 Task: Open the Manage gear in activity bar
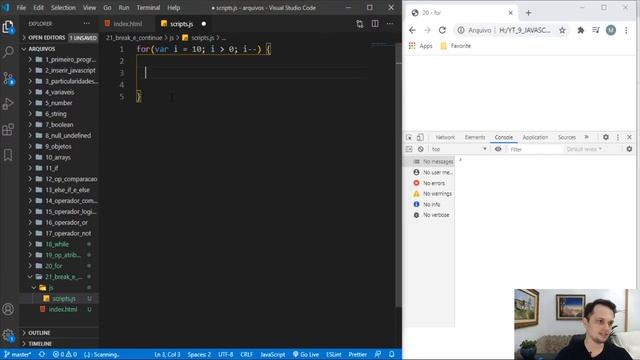(x=8, y=336)
